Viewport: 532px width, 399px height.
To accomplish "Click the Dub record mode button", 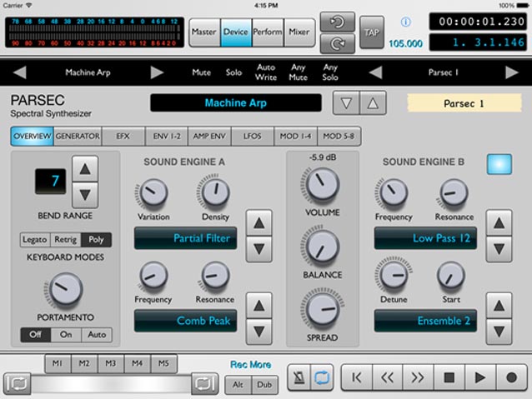I will 264,385.
